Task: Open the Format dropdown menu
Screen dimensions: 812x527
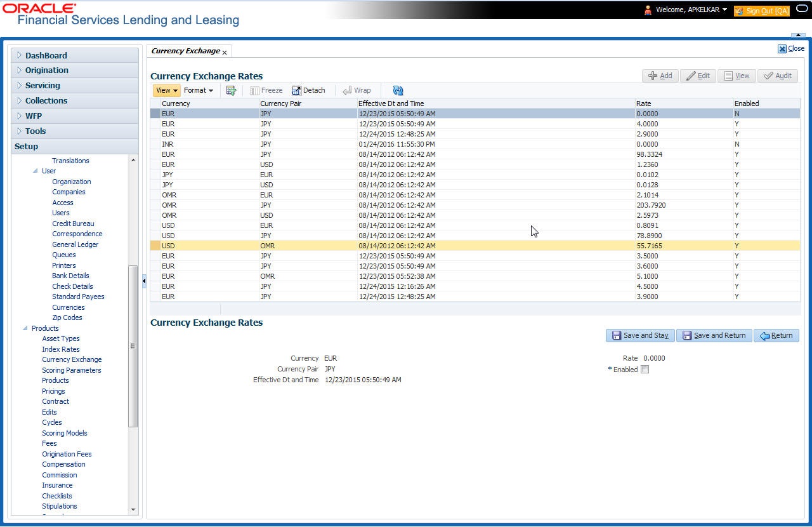Action: point(198,90)
